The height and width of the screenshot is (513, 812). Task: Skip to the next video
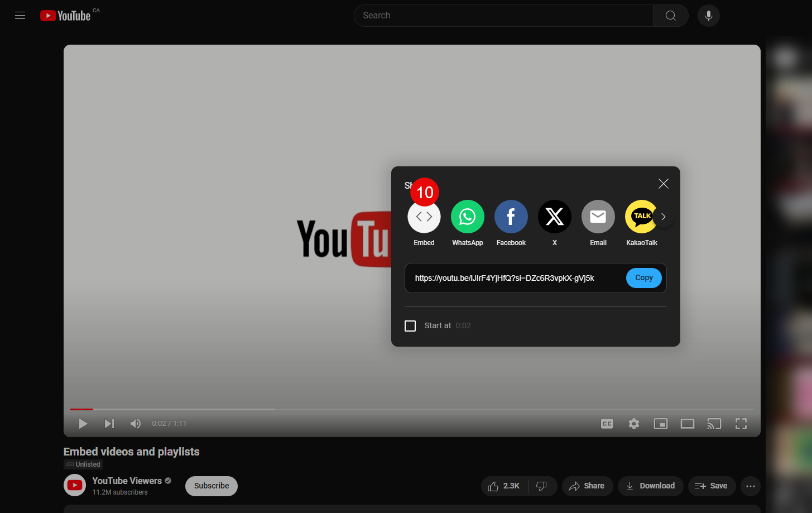coord(109,424)
